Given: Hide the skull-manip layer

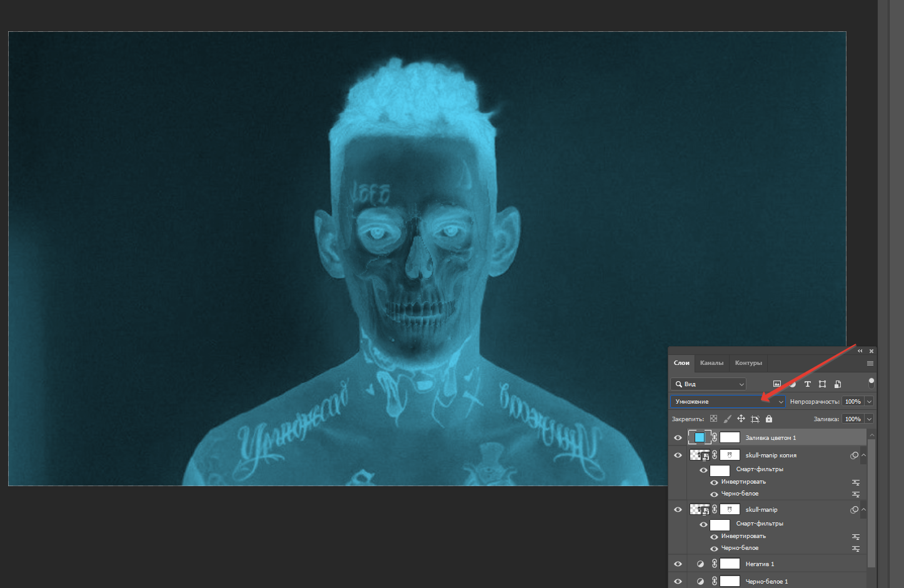Looking at the screenshot, I should pos(678,509).
